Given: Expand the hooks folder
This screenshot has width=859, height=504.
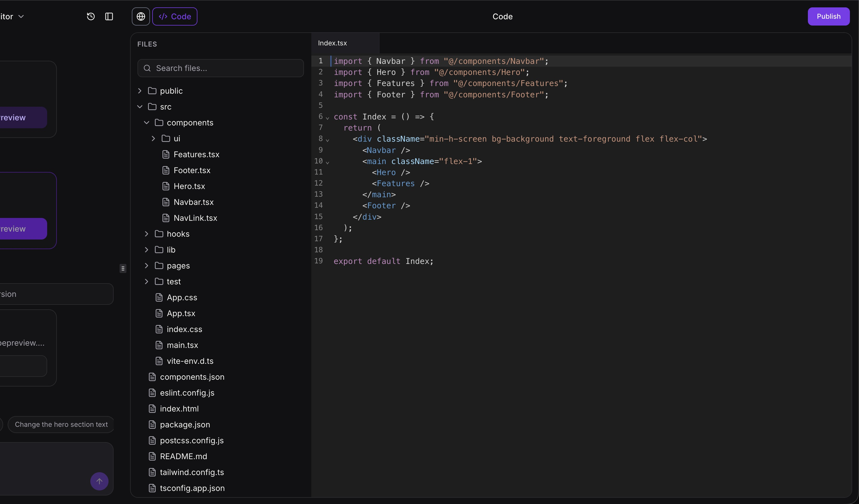Looking at the screenshot, I should 147,234.
